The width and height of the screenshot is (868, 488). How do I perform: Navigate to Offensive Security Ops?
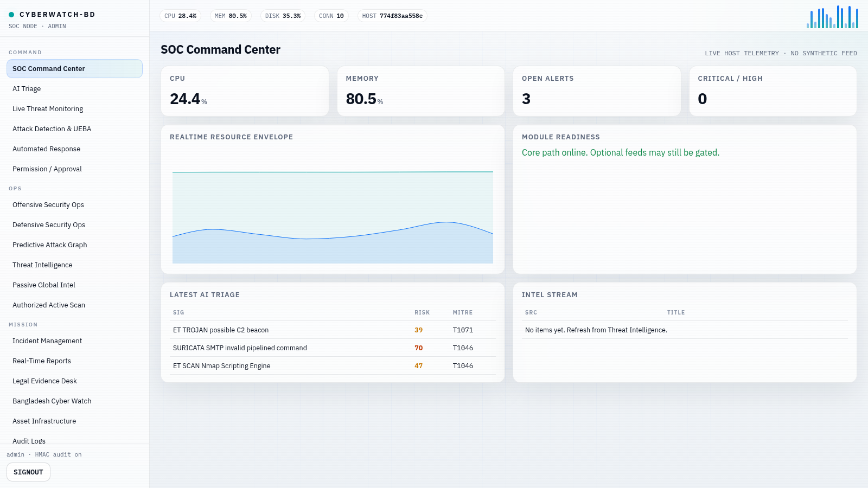(74, 205)
